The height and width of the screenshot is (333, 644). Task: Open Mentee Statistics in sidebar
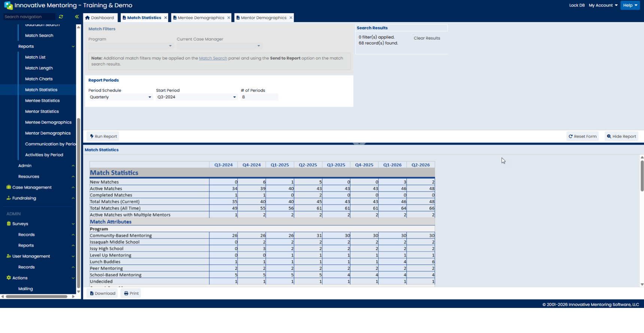[x=42, y=101]
